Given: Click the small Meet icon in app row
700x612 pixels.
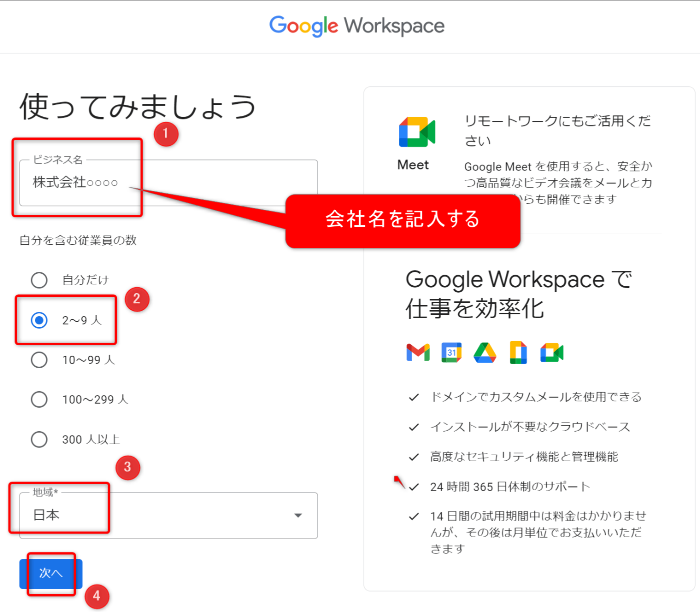Looking at the screenshot, I should (x=552, y=353).
